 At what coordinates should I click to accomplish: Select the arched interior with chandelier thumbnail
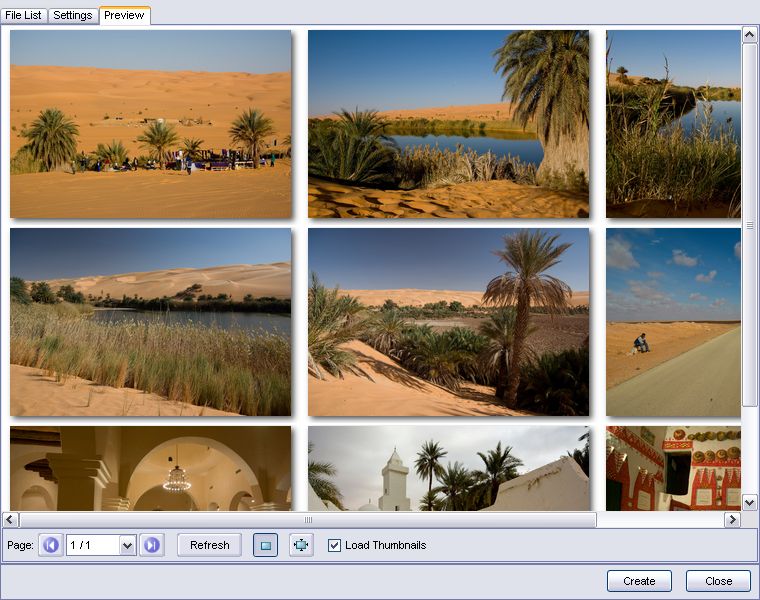coord(151,468)
